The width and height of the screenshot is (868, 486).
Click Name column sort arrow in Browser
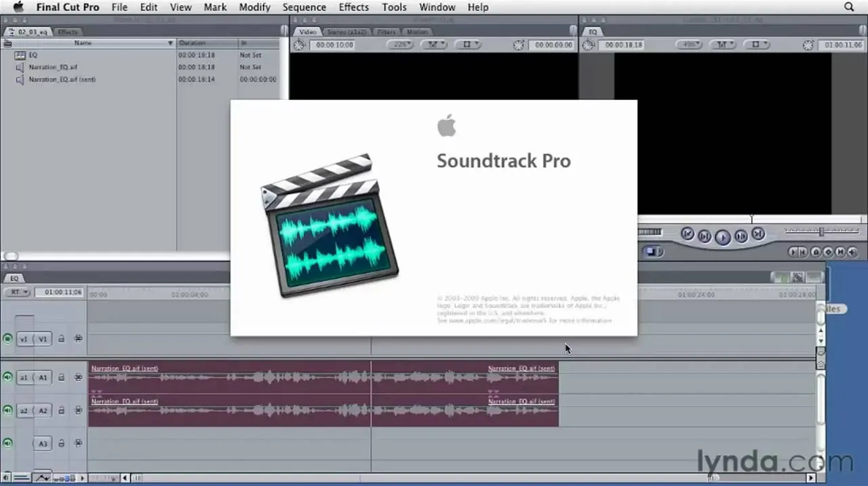(171, 43)
